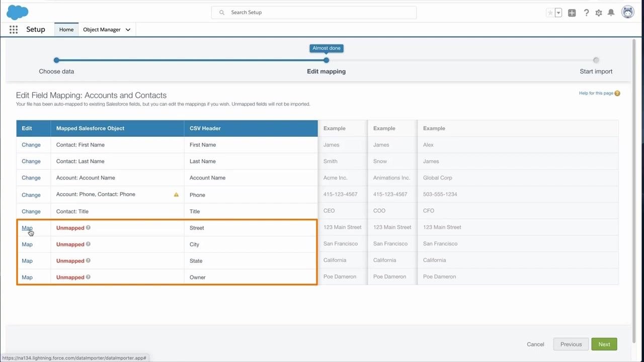Image resolution: width=644 pixels, height=362 pixels.
Task: Click help icon beside Owner's Unmapped
Action: pyautogui.click(x=88, y=277)
